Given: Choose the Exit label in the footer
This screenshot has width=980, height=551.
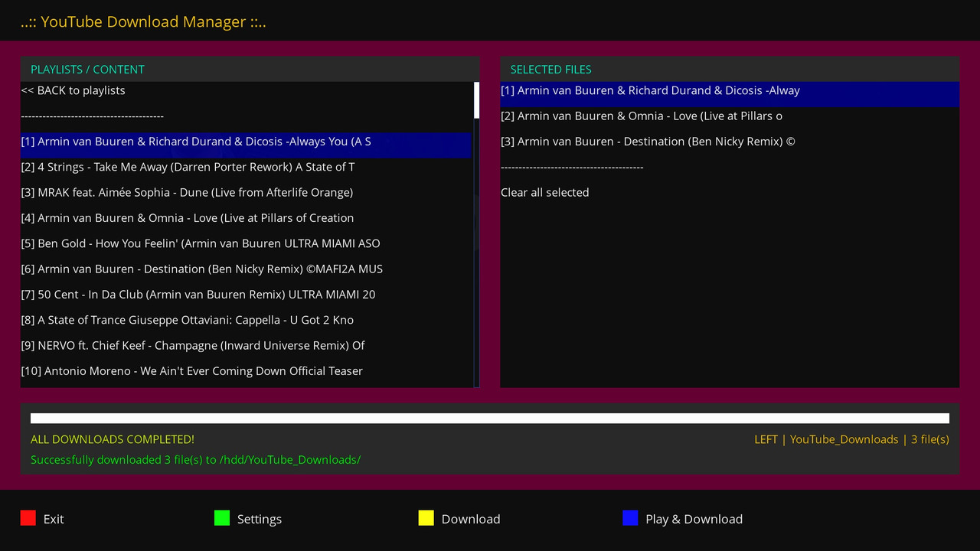Looking at the screenshot, I should click(54, 519).
